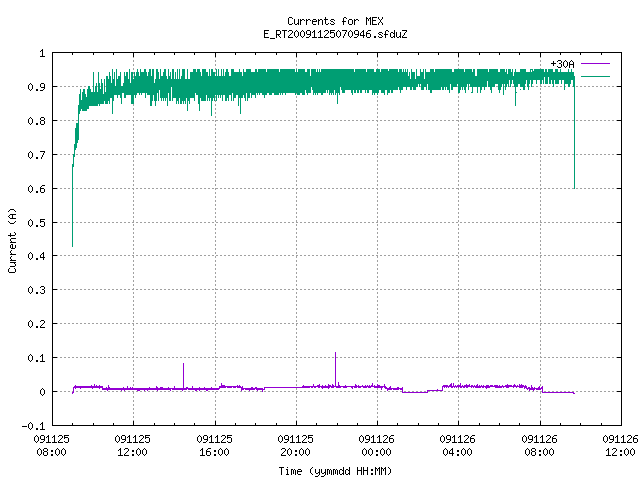Click x-axis label 091125 16:00
The height and width of the screenshot is (480, 640).
point(214,446)
